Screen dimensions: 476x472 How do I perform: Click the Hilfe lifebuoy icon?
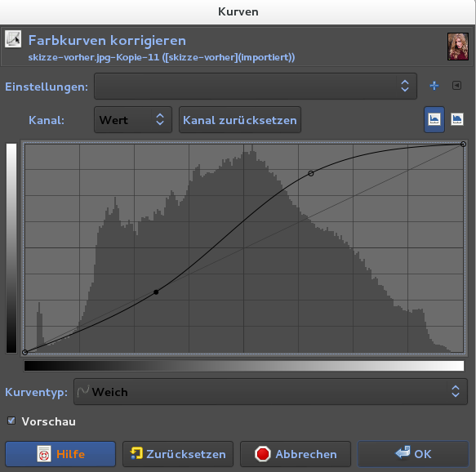[x=44, y=454]
